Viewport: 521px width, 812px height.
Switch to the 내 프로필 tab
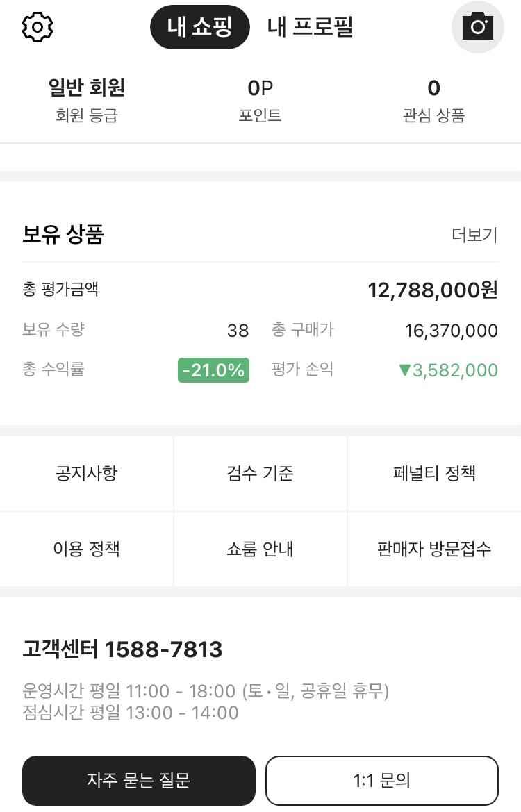pyautogui.click(x=310, y=27)
